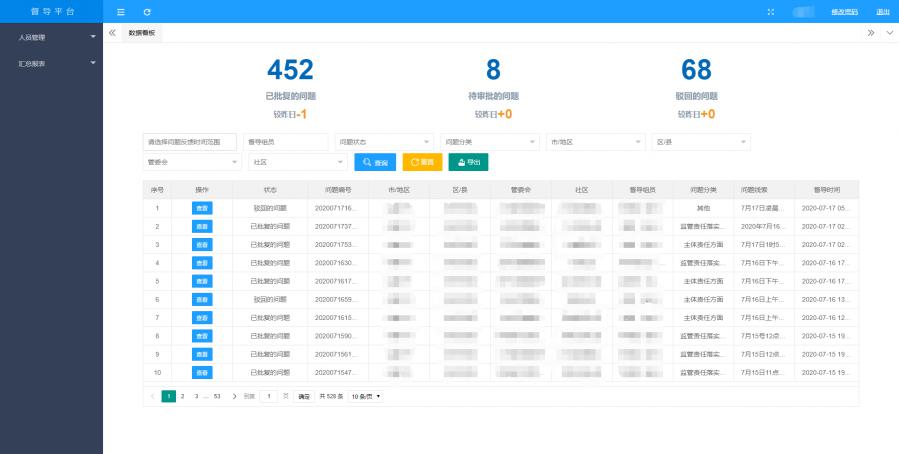Select the 数据看板 tab
The height and width of the screenshot is (454, 899).
142,33
